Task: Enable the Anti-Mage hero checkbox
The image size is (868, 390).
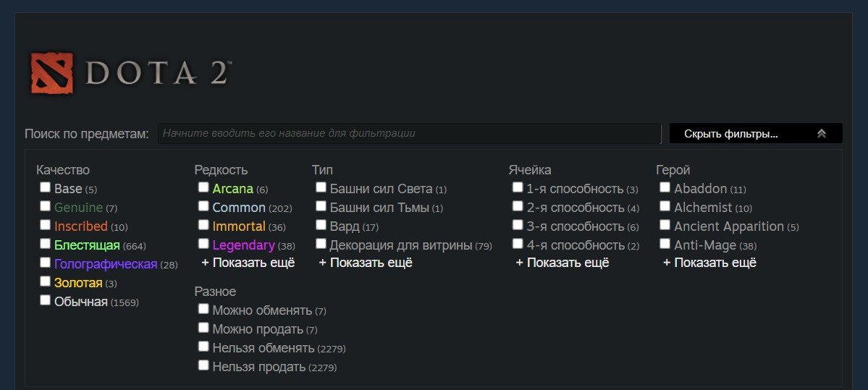Action: point(665,244)
